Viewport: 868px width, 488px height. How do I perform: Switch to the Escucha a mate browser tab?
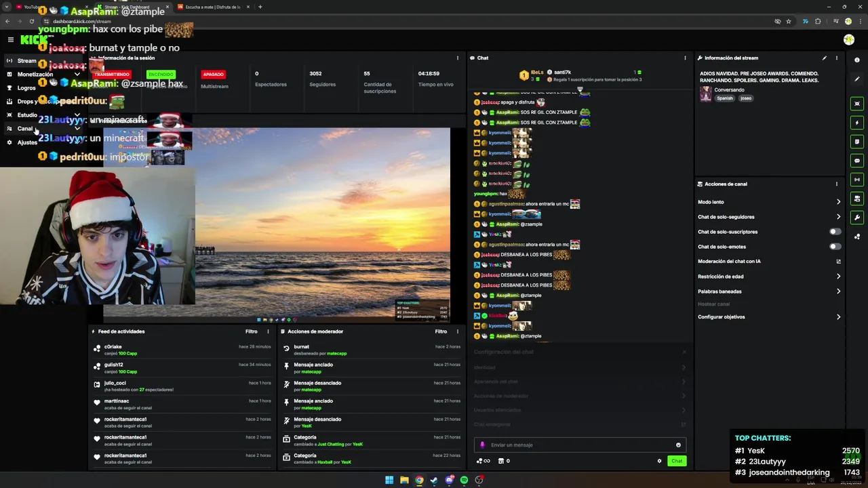pos(212,7)
